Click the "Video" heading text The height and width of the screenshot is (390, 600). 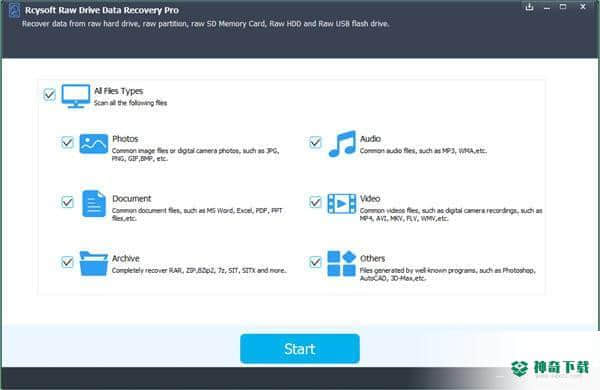[x=370, y=199]
